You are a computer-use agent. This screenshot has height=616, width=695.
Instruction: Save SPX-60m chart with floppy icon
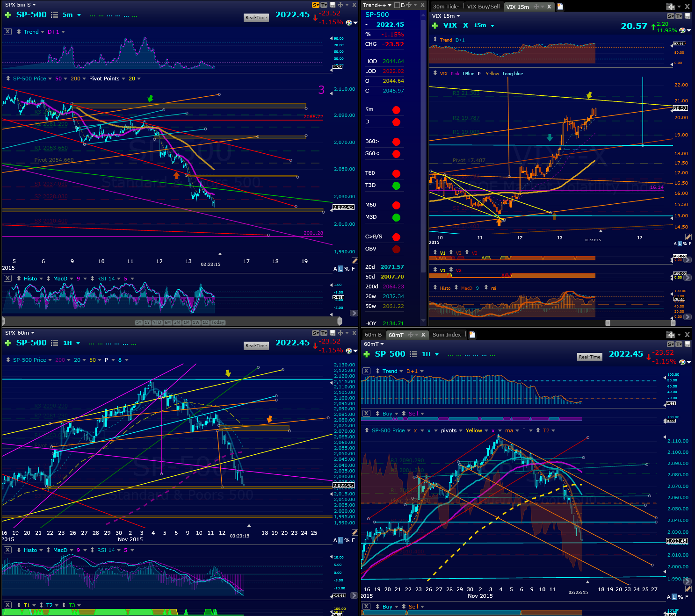pos(333,333)
